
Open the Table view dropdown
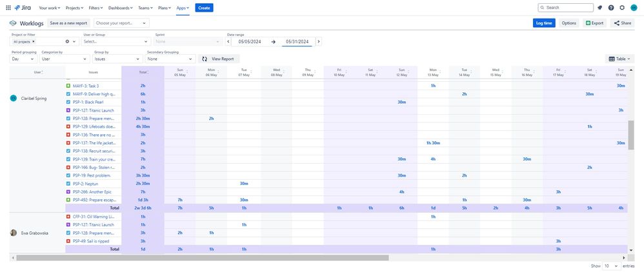pos(619,59)
